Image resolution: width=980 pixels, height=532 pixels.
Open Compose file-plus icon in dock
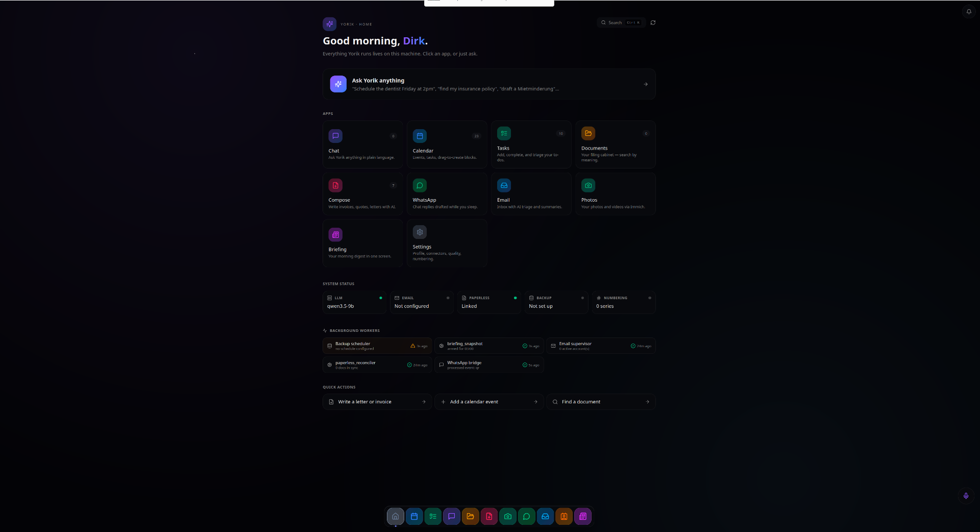(x=489, y=516)
